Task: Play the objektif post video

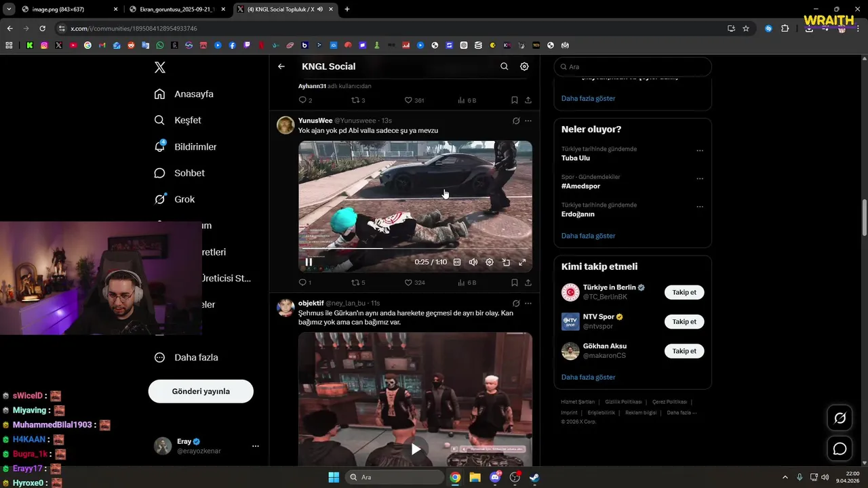Action: pyautogui.click(x=416, y=449)
